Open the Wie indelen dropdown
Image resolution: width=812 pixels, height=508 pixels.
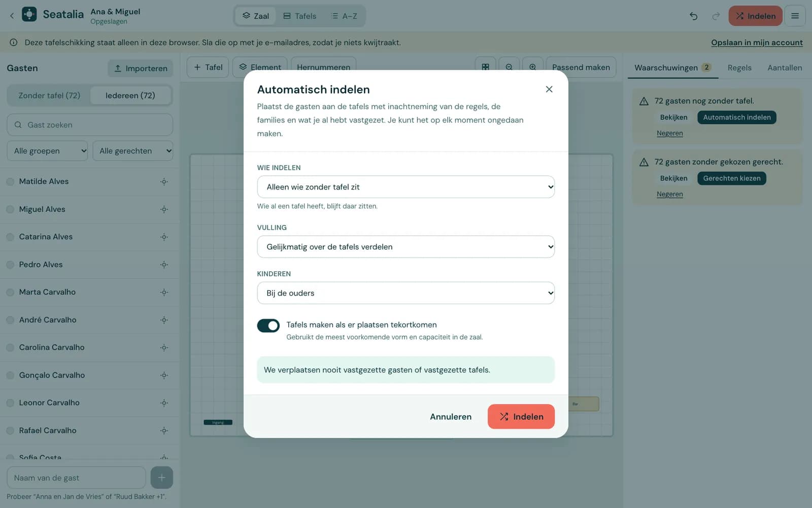406,187
